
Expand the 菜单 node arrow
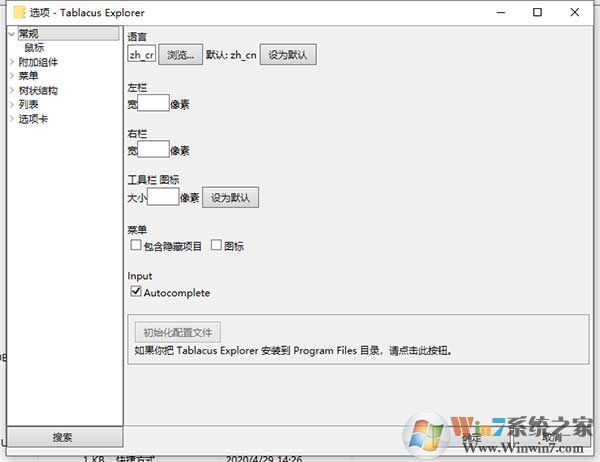point(12,75)
